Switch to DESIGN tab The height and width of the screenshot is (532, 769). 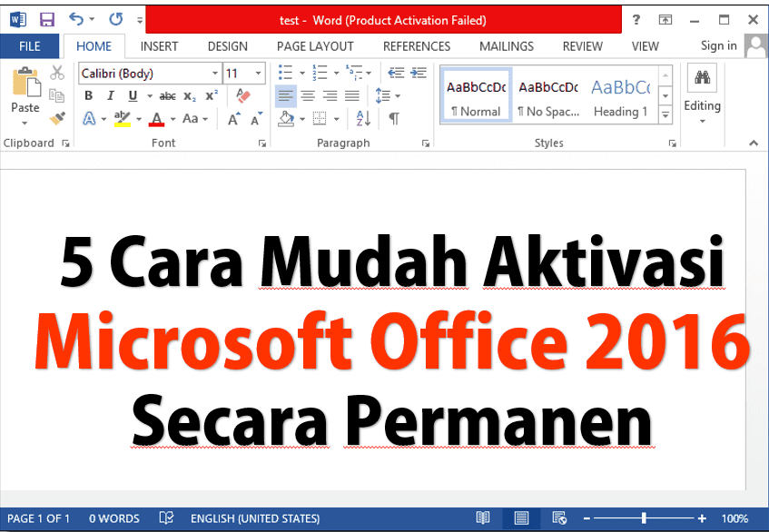coord(228,46)
